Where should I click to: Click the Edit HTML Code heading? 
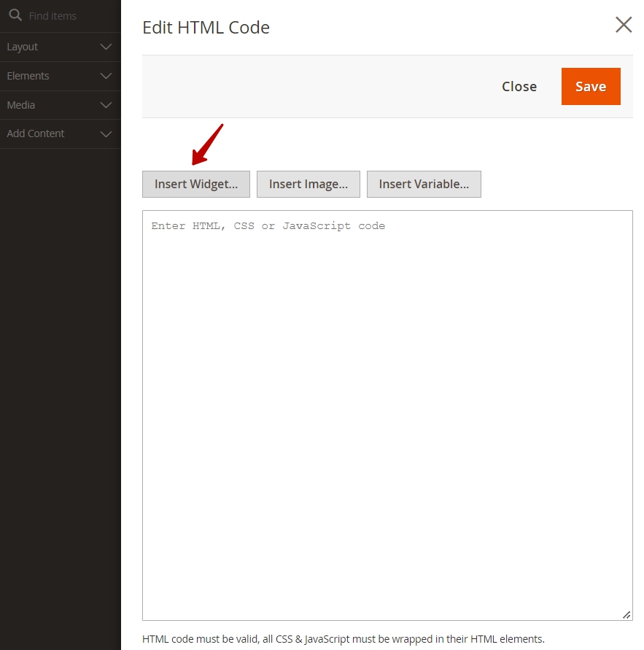point(206,28)
